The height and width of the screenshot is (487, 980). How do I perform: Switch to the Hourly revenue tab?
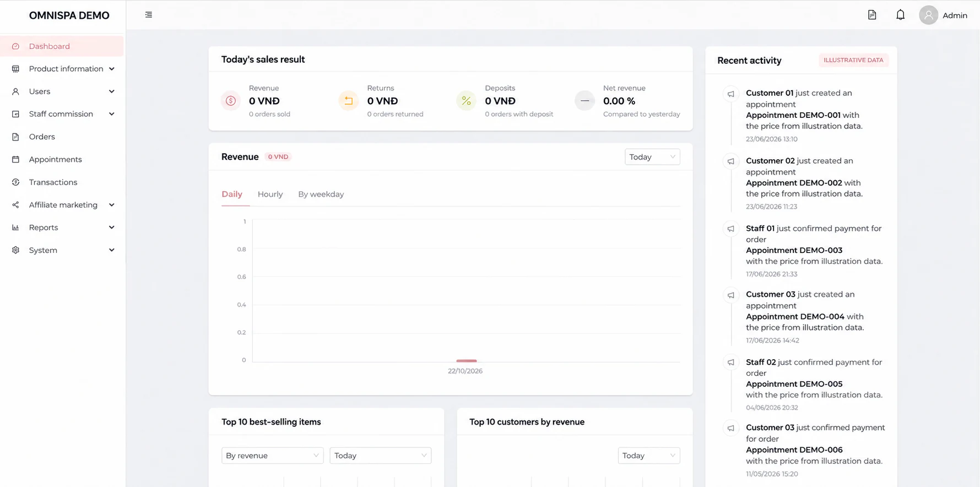[x=270, y=194]
